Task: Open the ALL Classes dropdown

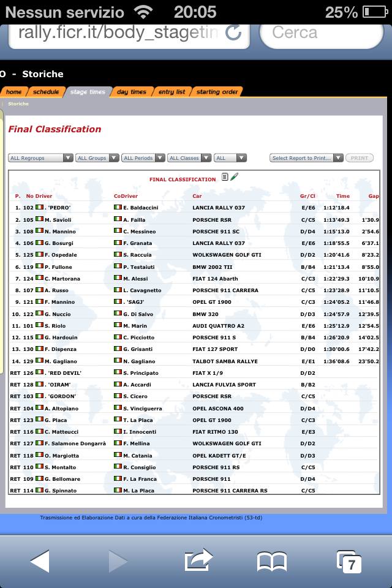Action: click(x=189, y=158)
